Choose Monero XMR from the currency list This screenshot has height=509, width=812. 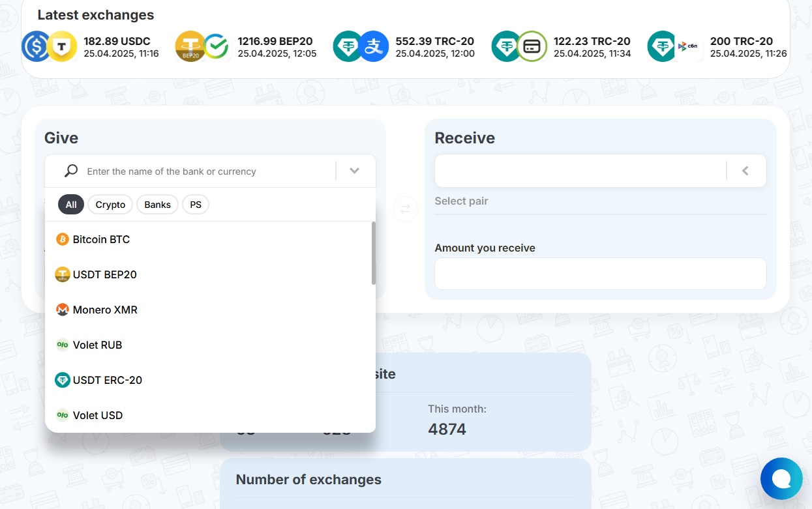pos(208,310)
